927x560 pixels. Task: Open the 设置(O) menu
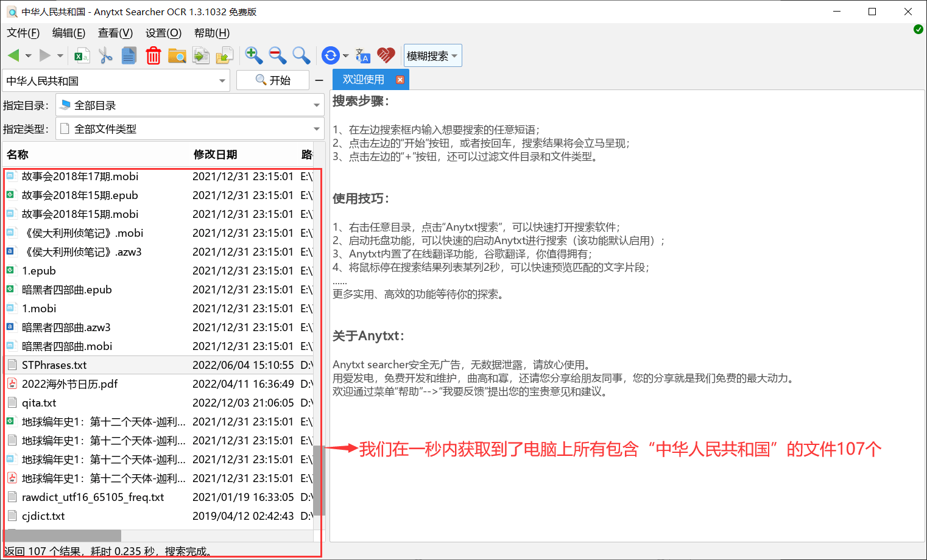click(163, 33)
